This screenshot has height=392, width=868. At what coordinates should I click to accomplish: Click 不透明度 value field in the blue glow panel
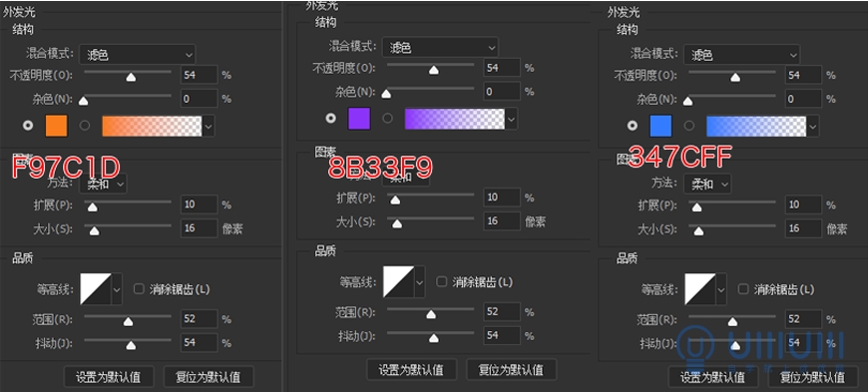[804, 74]
